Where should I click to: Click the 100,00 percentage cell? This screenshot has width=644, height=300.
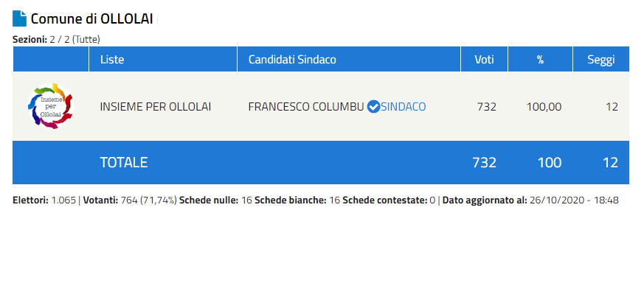(544, 107)
